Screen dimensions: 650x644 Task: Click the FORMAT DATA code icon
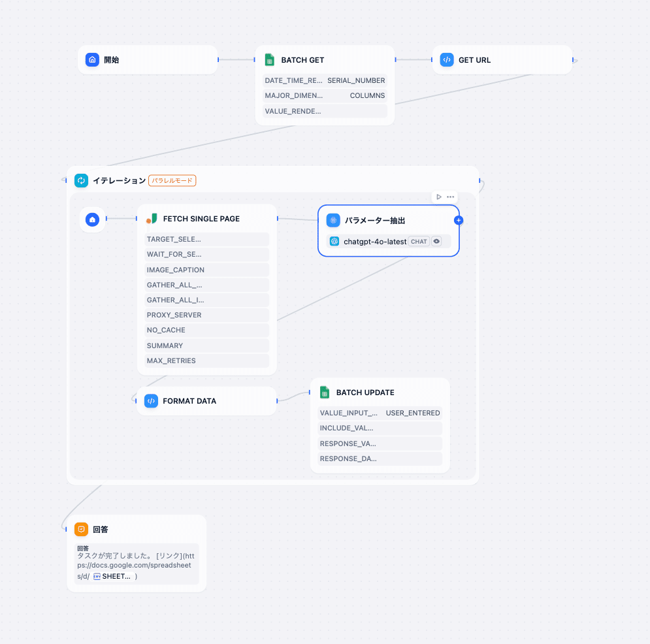coord(151,400)
